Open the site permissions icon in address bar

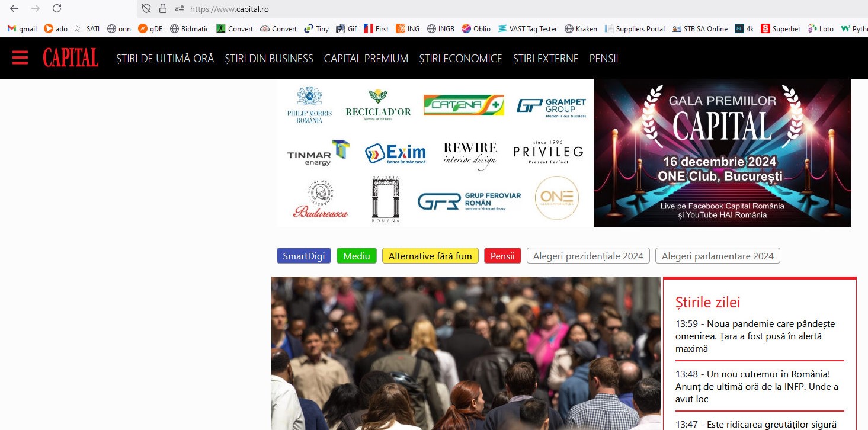[x=179, y=9]
